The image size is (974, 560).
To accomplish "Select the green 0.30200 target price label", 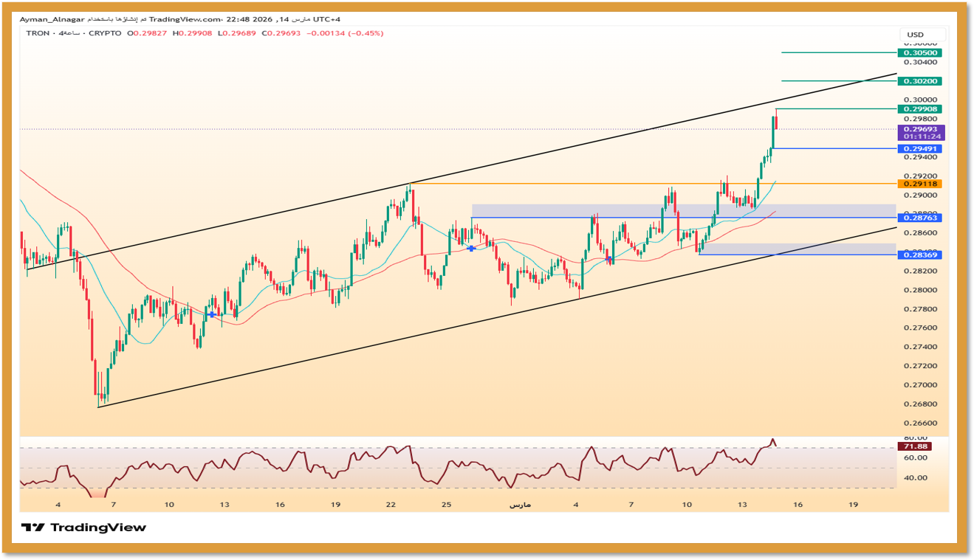I will point(919,81).
